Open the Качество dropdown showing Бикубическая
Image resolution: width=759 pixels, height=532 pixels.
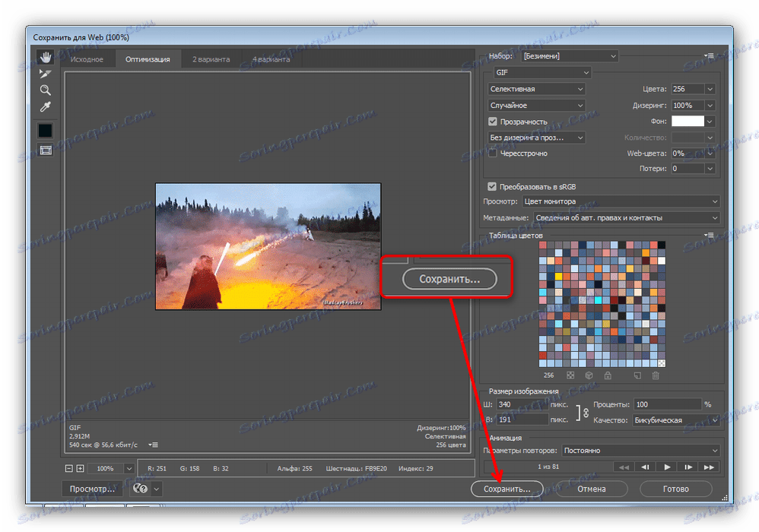pos(675,420)
